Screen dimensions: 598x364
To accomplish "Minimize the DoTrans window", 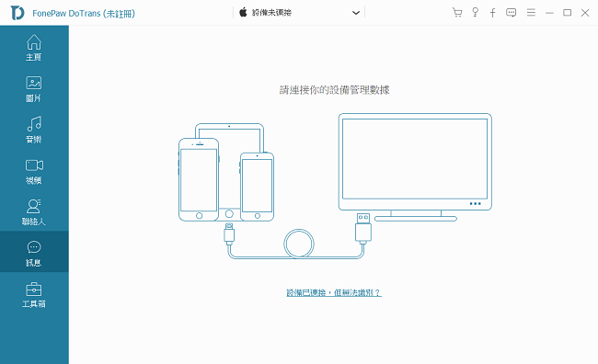I will pos(549,13).
